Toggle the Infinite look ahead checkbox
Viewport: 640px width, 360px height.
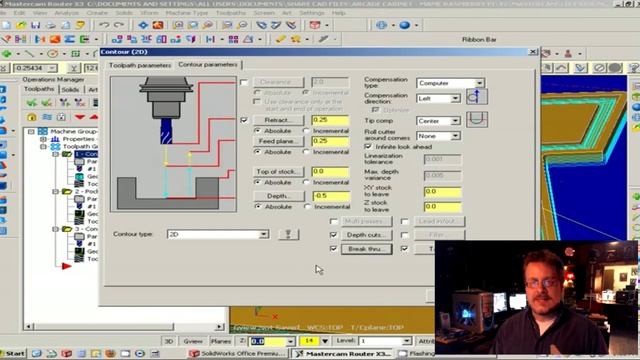pyautogui.click(x=368, y=147)
